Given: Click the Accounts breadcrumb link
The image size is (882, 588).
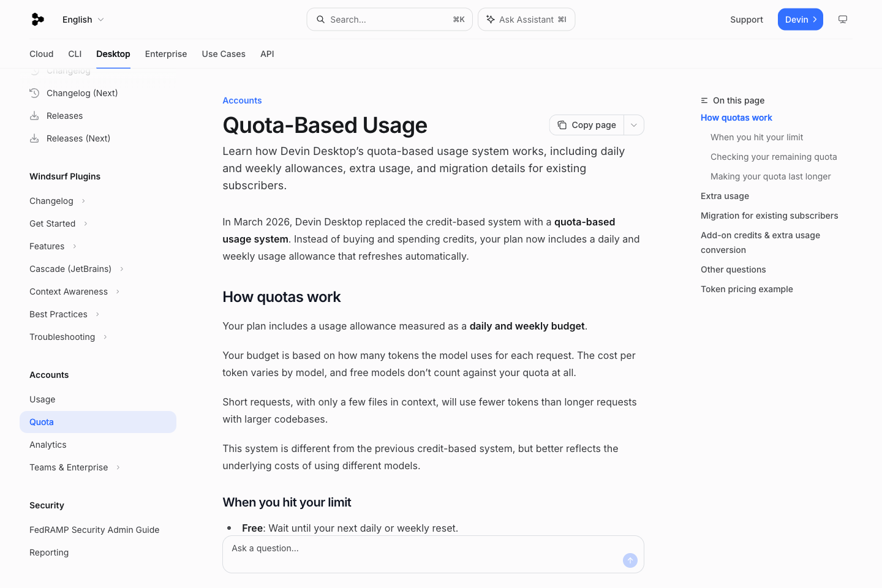Looking at the screenshot, I should (x=242, y=100).
